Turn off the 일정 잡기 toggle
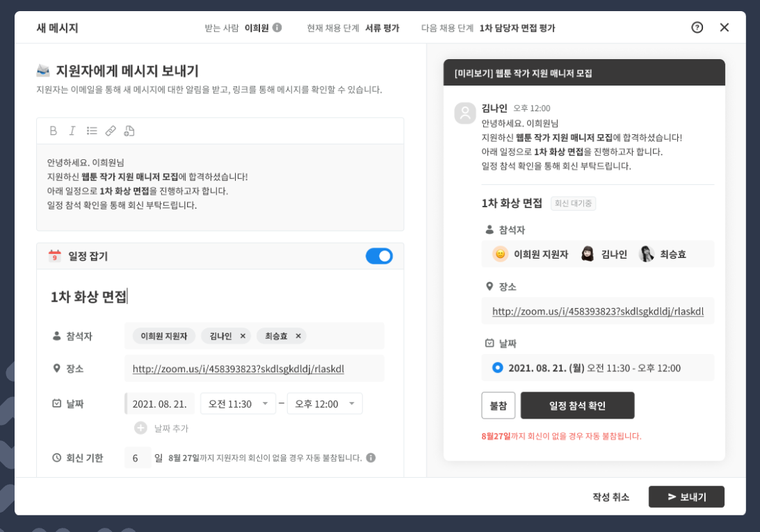The width and height of the screenshot is (760, 532). click(379, 256)
